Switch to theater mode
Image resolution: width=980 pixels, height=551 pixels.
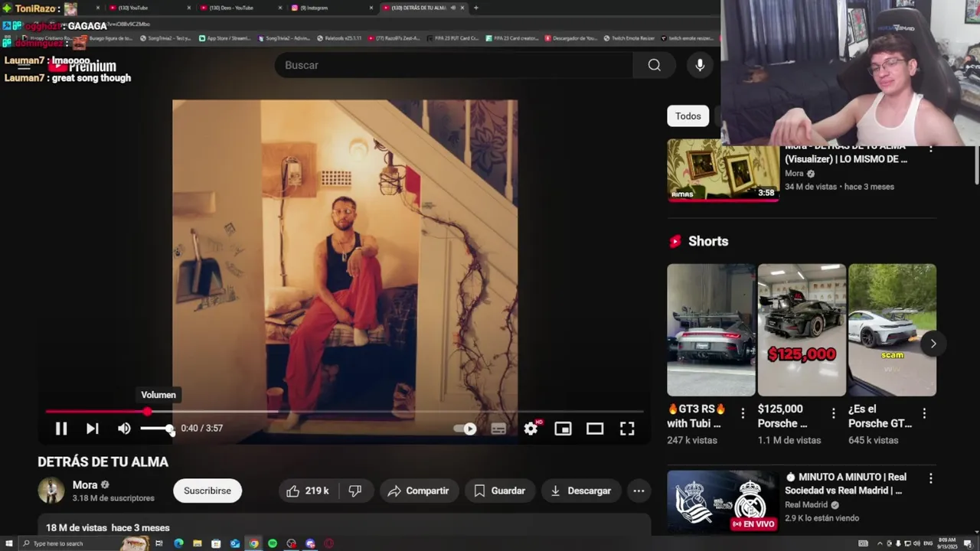click(595, 429)
